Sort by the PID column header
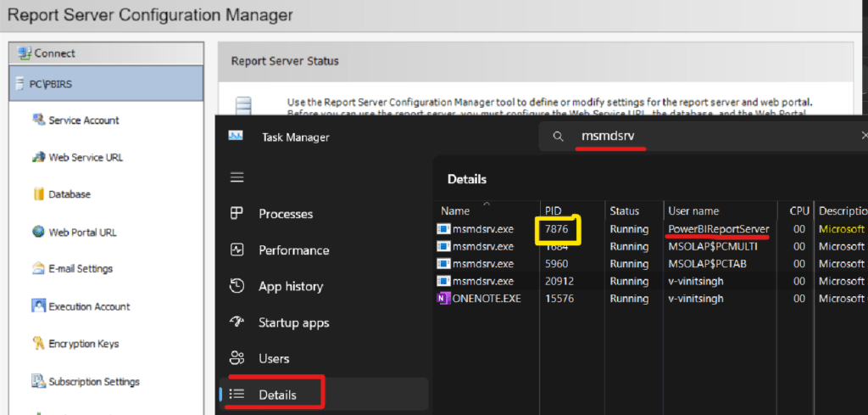Image resolution: width=868 pixels, height=415 pixels. (572, 210)
